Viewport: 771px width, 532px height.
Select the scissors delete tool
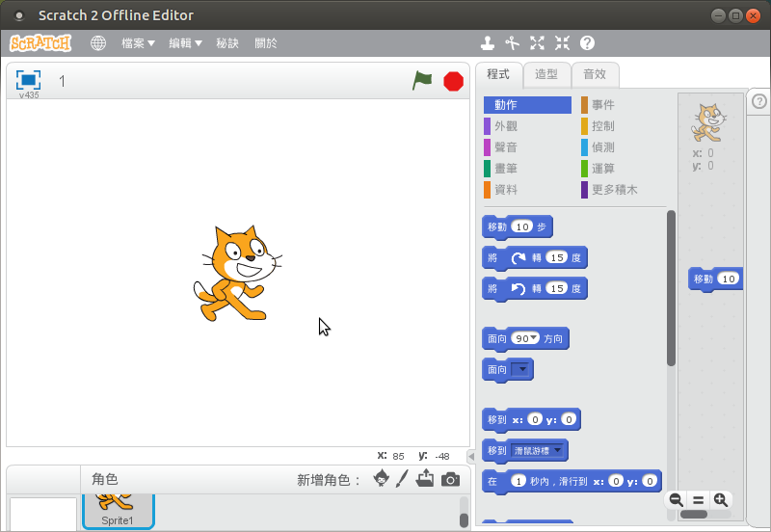(513, 43)
